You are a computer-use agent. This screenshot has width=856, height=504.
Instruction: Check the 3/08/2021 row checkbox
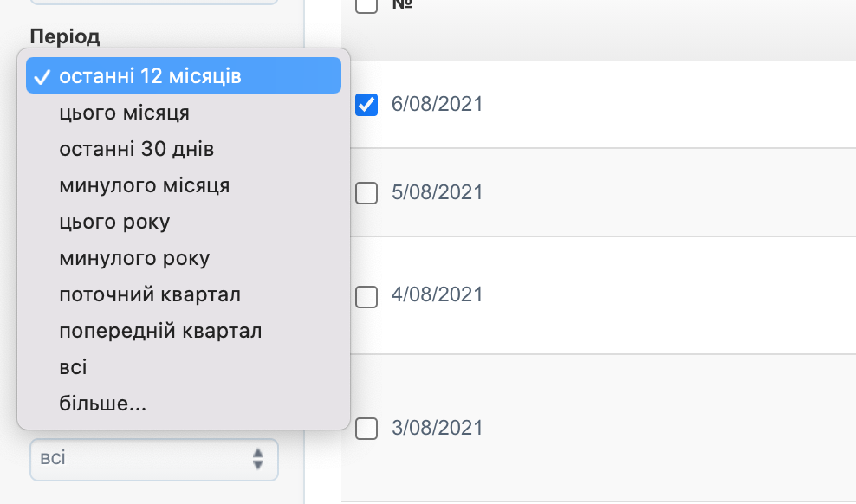[x=366, y=428]
